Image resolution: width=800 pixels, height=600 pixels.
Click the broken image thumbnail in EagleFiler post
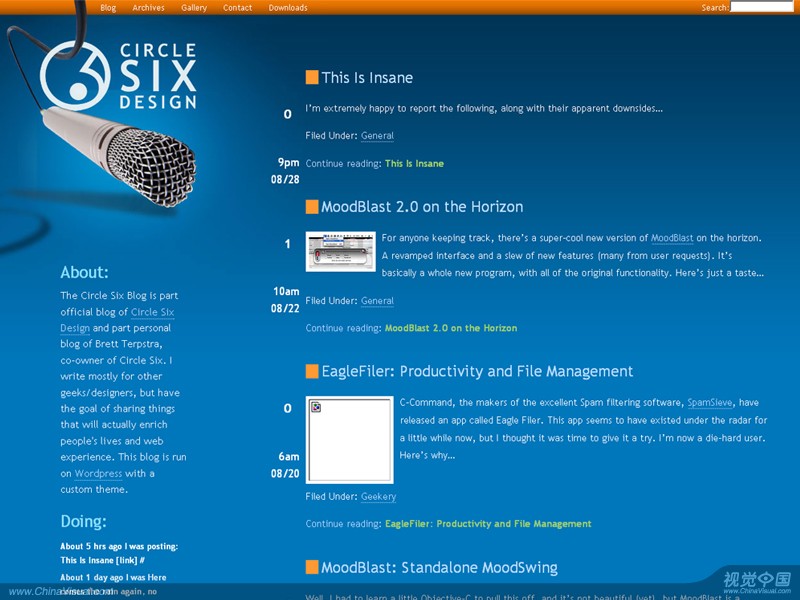(x=349, y=440)
